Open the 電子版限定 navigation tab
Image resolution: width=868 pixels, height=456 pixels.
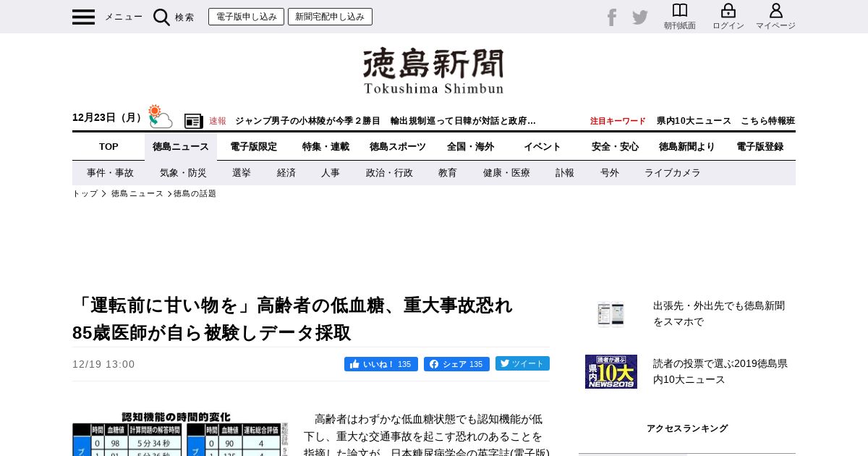pos(253,146)
